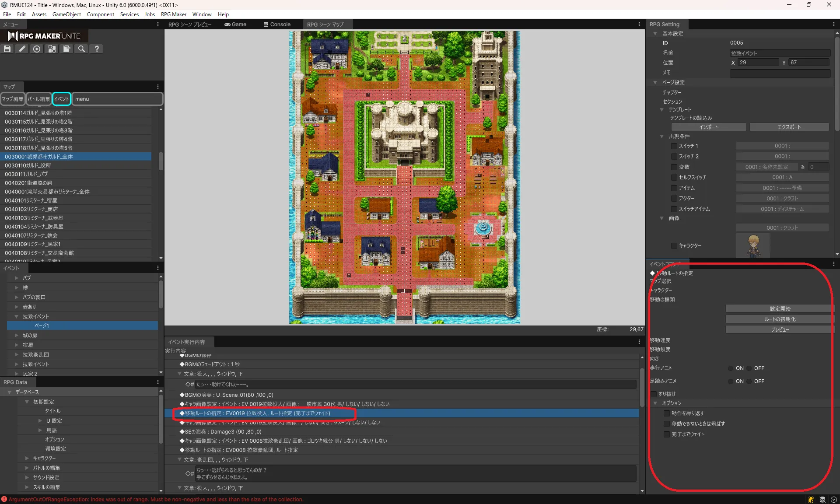Click the プレビュー route button

(x=780, y=330)
